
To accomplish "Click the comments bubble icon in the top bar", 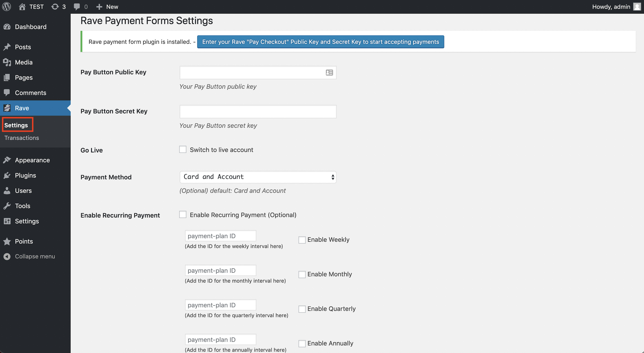I will [x=77, y=7].
